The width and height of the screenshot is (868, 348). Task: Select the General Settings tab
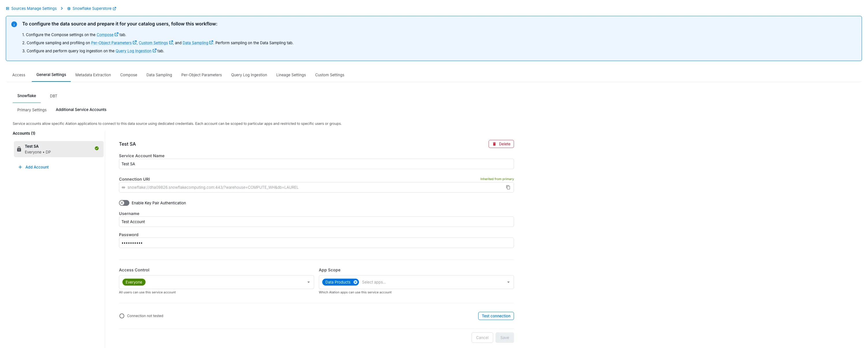click(51, 75)
